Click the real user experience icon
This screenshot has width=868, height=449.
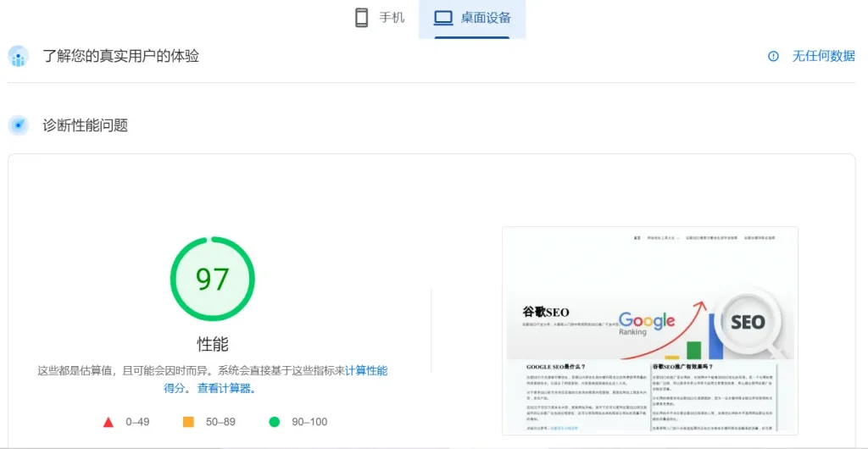tap(19, 56)
